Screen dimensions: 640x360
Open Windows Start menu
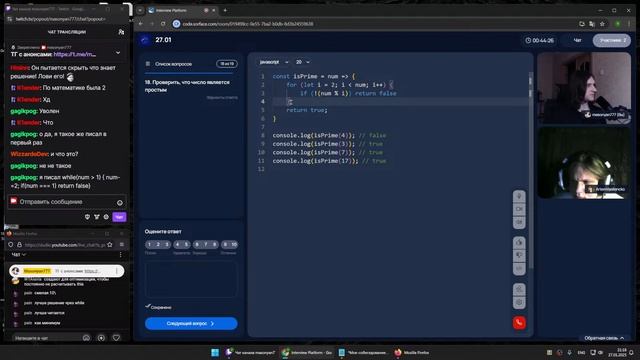point(215,353)
